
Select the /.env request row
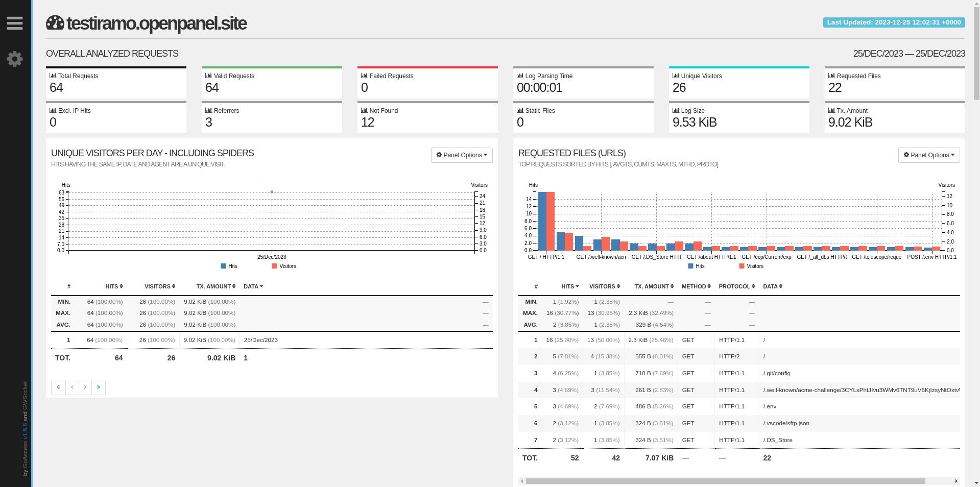pyautogui.click(x=739, y=406)
